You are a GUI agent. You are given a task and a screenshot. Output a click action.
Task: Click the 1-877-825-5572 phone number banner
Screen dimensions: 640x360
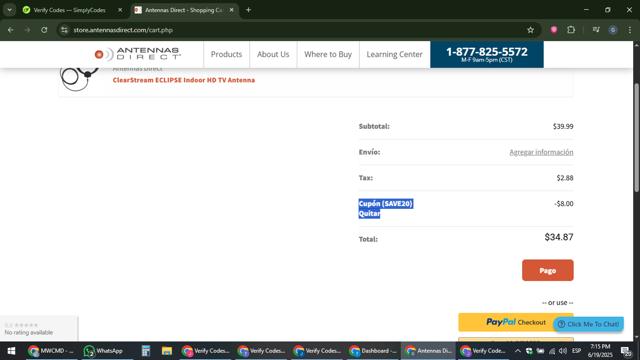pos(487,54)
